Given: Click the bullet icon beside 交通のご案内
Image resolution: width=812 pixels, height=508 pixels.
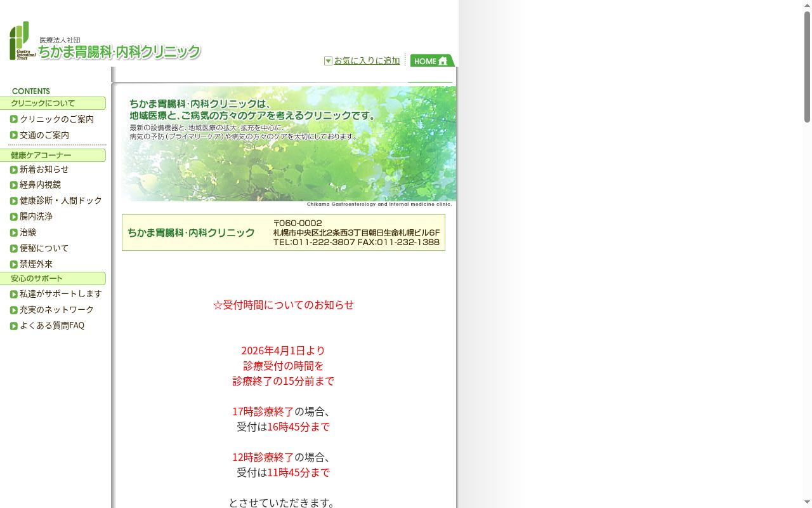Looking at the screenshot, I should pyautogui.click(x=14, y=135).
